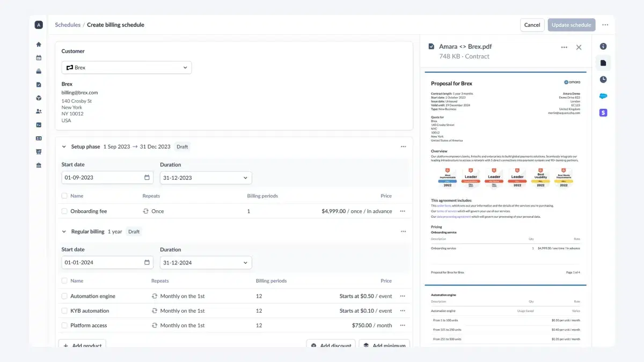The image size is (644, 362).
Task: Open the Brex customer dropdown
Action: (x=127, y=68)
